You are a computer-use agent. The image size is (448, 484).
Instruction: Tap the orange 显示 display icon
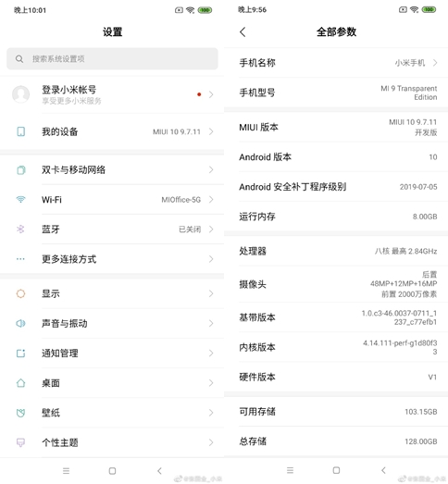pos(20,293)
